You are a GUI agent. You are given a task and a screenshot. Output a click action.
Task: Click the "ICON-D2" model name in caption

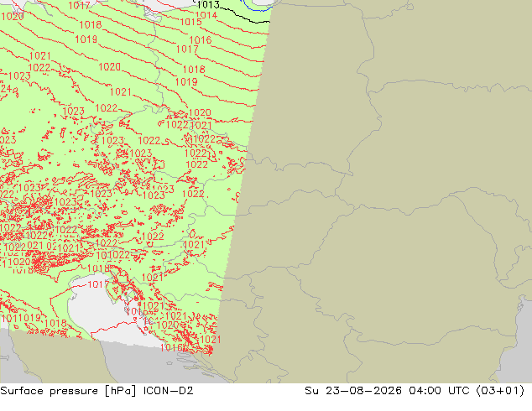[169, 391]
